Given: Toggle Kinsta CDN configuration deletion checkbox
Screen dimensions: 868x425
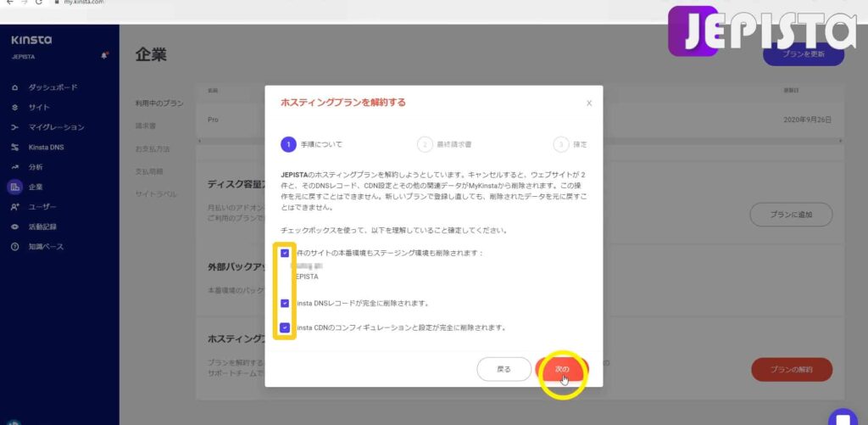Looking at the screenshot, I should click(285, 327).
